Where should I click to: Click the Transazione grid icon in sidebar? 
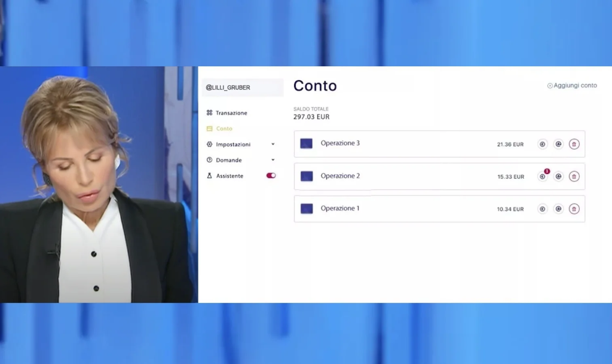(x=209, y=113)
